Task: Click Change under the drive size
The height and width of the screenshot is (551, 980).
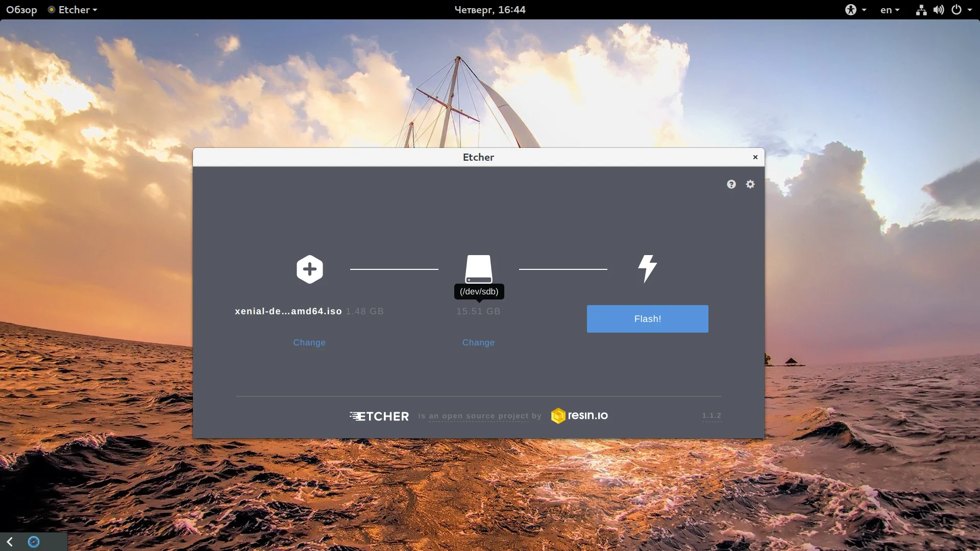Action: [x=478, y=342]
